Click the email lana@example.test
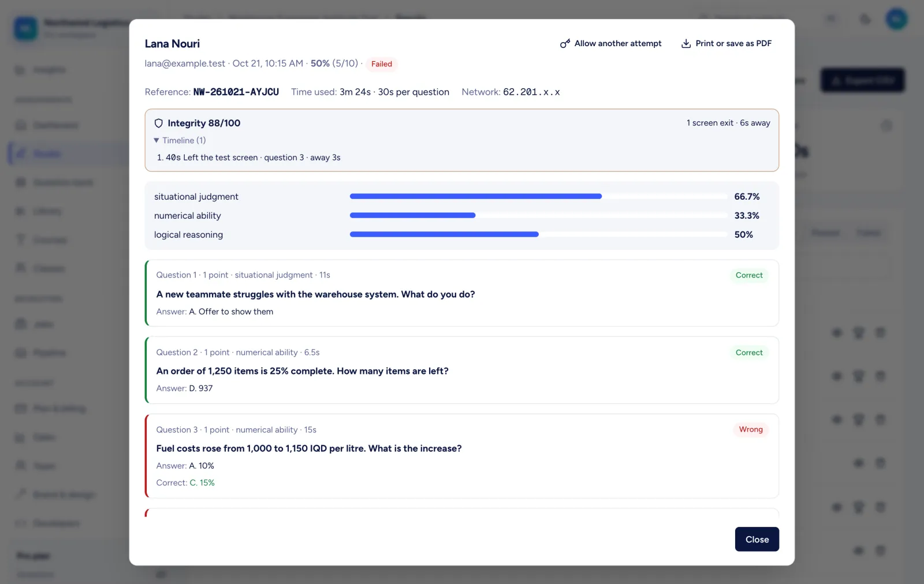924x584 pixels. click(185, 63)
